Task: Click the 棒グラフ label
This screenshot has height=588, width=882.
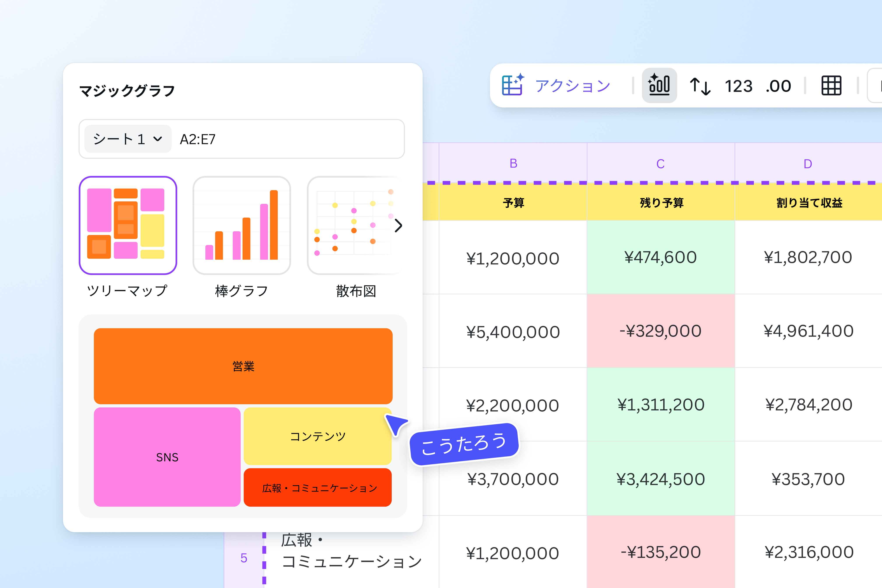Action: pyautogui.click(x=241, y=291)
